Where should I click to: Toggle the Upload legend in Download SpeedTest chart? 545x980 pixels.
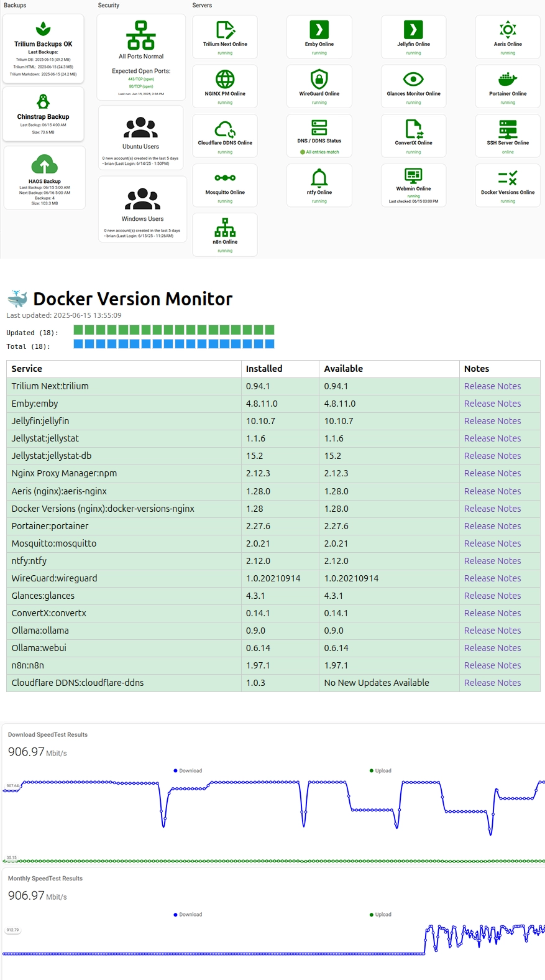pyautogui.click(x=380, y=770)
